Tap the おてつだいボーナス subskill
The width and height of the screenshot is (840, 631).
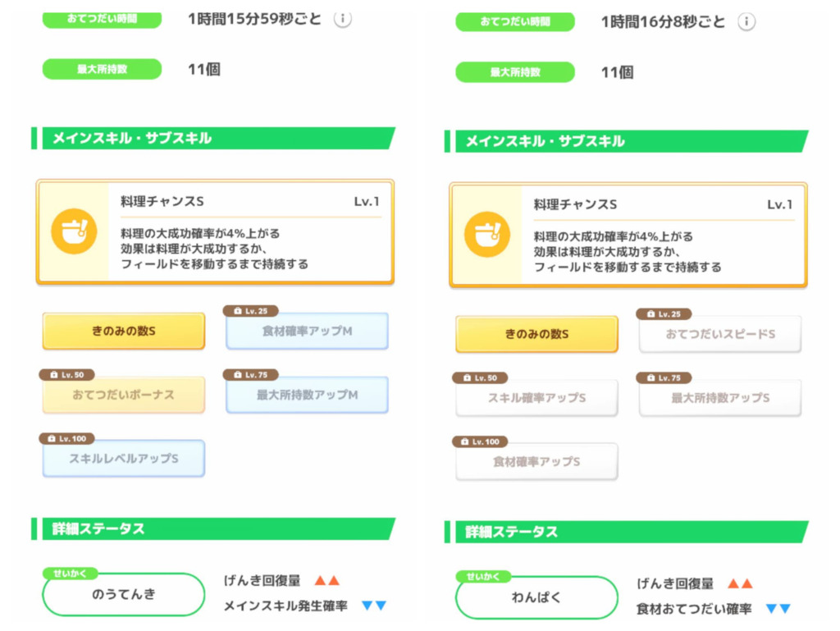124,395
